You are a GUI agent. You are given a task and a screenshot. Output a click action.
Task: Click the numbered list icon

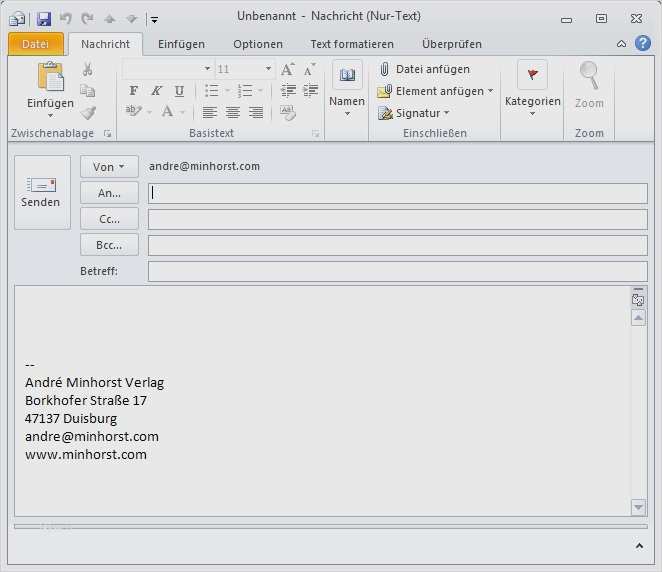[x=245, y=90]
